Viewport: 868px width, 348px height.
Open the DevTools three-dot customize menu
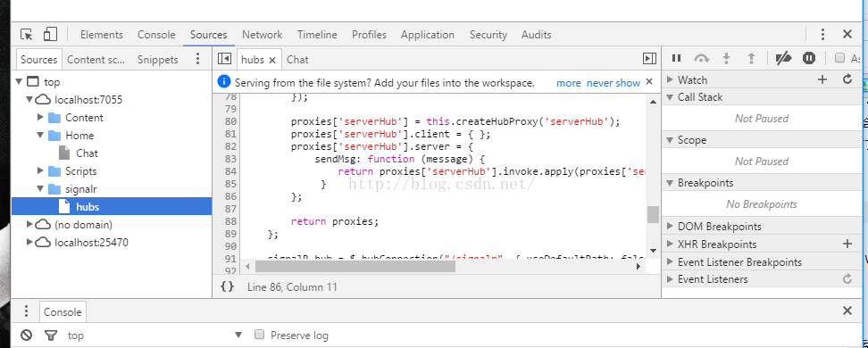point(822,34)
